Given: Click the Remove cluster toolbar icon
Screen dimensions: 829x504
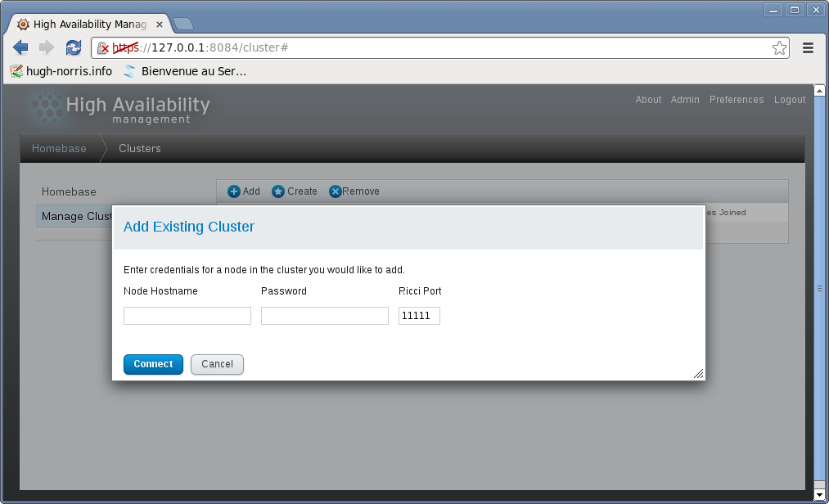Looking at the screenshot, I should click(x=336, y=191).
